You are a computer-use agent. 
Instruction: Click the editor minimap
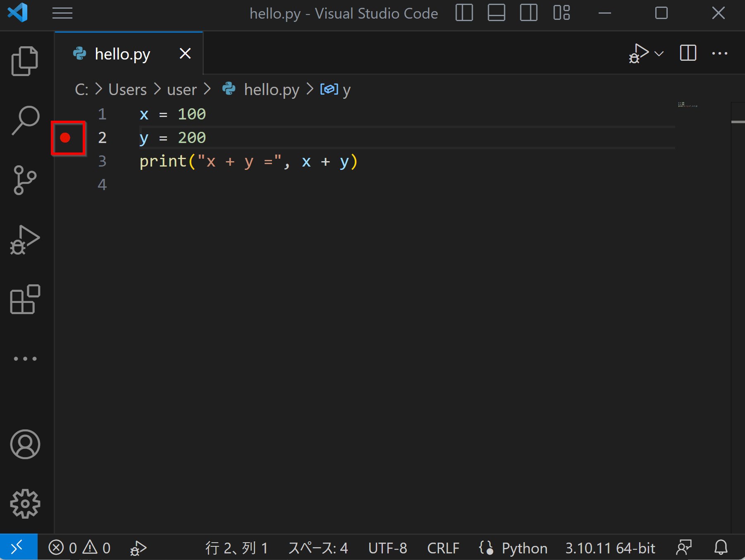[x=688, y=105]
